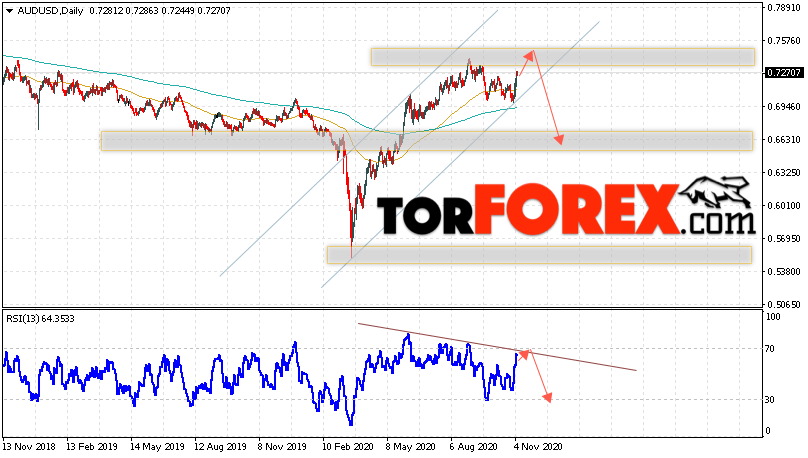Screen dimensions: 808x458
Task: Click the 0.78910 price axis label
Action: [784, 8]
